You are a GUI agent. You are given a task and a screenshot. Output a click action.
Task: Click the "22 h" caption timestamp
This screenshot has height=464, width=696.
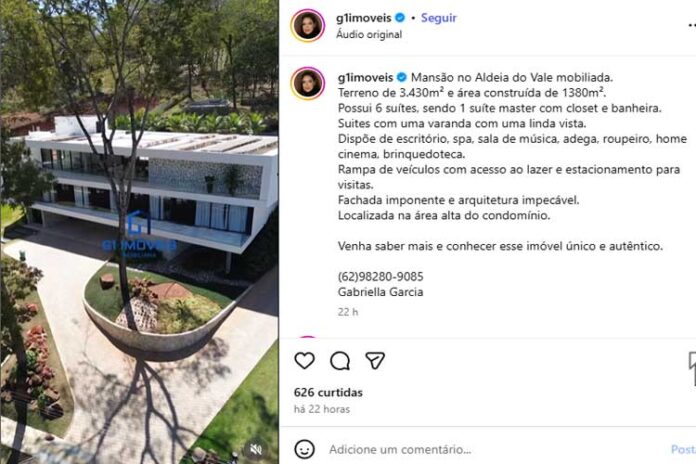[x=348, y=312]
